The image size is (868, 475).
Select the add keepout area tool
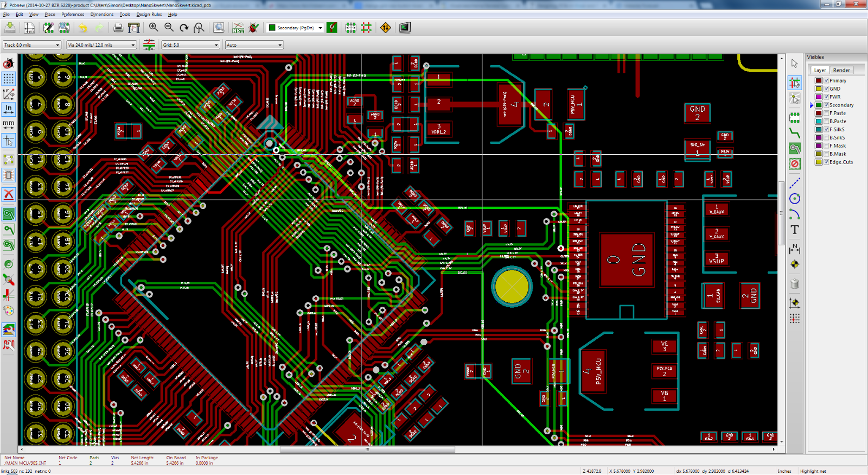tap(795, 163)
